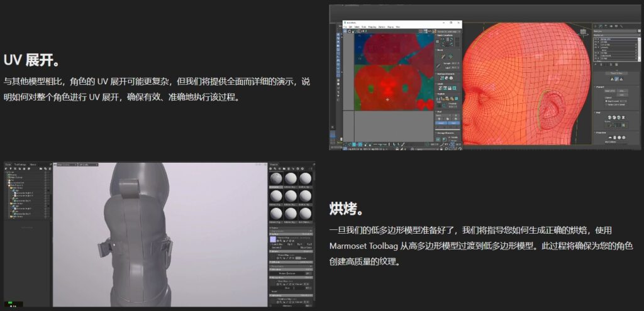
Task: Click Reset UVWs button in Channel rollout
Action: [x=610, y=91]
